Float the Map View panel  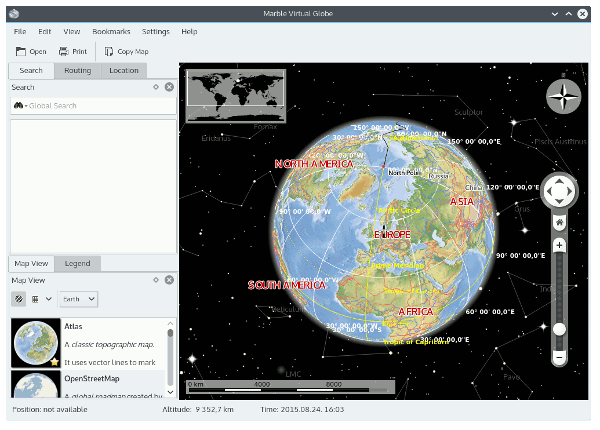click(156, 281)
